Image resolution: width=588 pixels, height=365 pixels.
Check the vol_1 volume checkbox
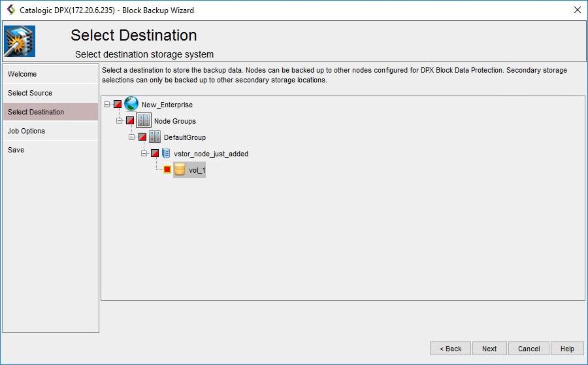coord(167,170)
